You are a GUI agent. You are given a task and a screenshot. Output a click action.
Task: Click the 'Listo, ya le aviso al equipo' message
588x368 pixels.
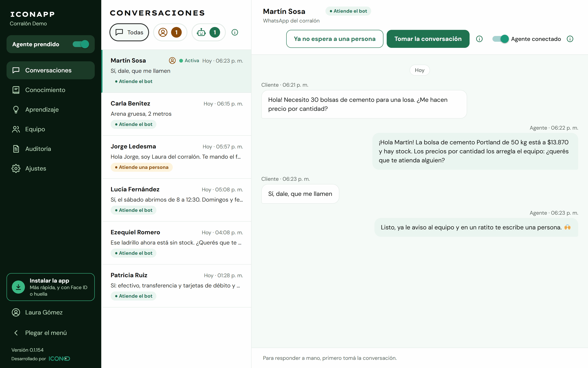tap(476, 227)
